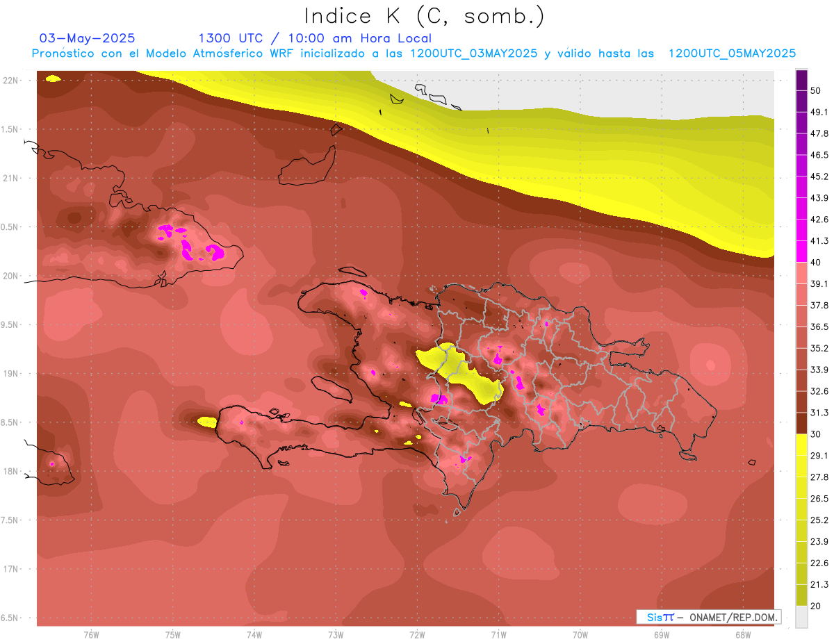
Task: Click the "7.5N" latitude label
Action: click(11, 520)
